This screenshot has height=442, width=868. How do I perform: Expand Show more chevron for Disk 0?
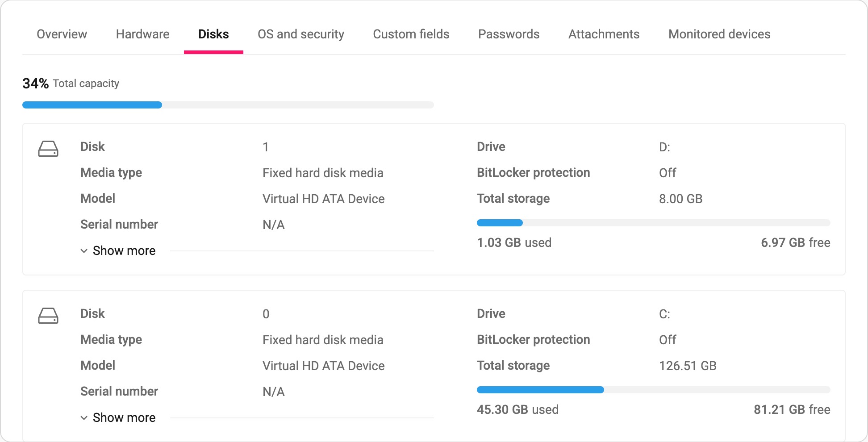tap(84, 418)
